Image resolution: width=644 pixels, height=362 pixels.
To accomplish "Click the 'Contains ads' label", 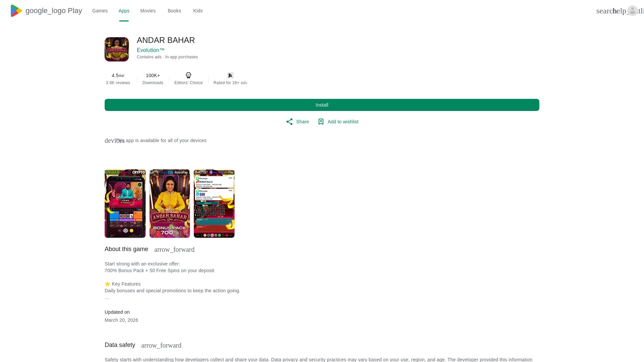I will click(149, 57).
